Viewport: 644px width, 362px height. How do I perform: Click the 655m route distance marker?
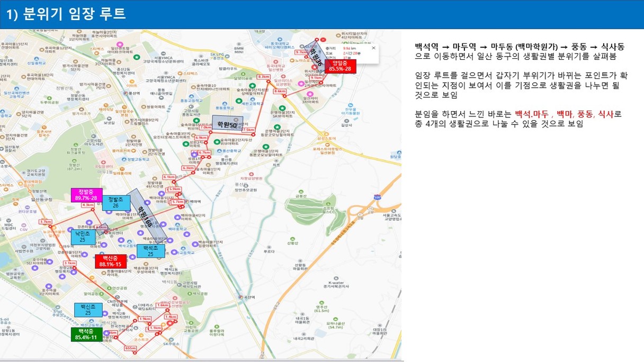coord(130,349)
